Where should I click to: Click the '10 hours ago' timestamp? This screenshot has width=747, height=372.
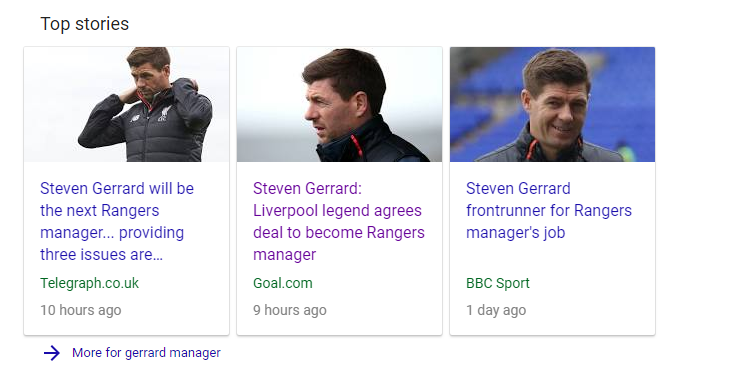click(81, 311)
